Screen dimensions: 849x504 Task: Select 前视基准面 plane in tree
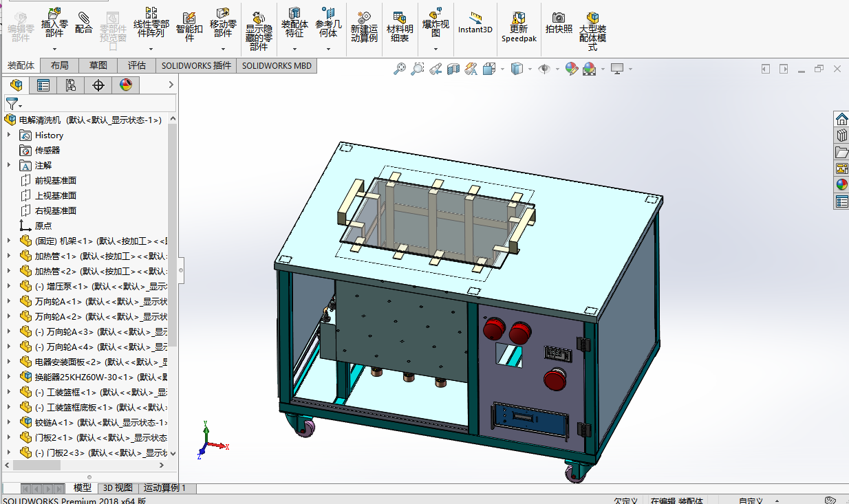pyautogui.click(x=56, y=180)
